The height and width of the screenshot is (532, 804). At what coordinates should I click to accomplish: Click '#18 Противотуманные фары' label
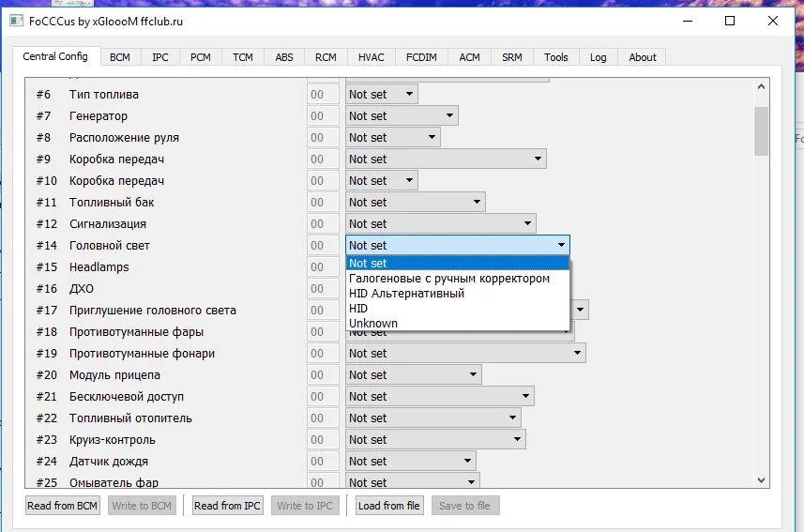(x=120, y=332)
